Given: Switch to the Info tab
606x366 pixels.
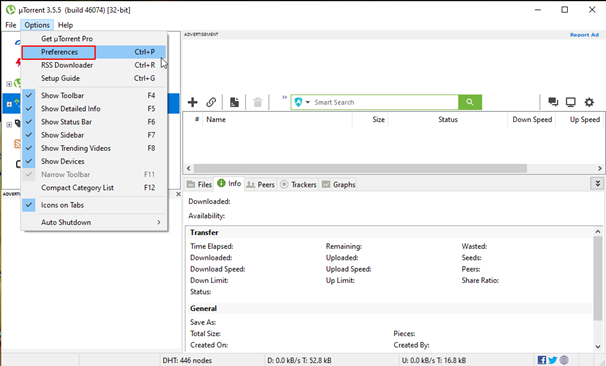Looking at the screenshot, I should click(x=229, y=184).
